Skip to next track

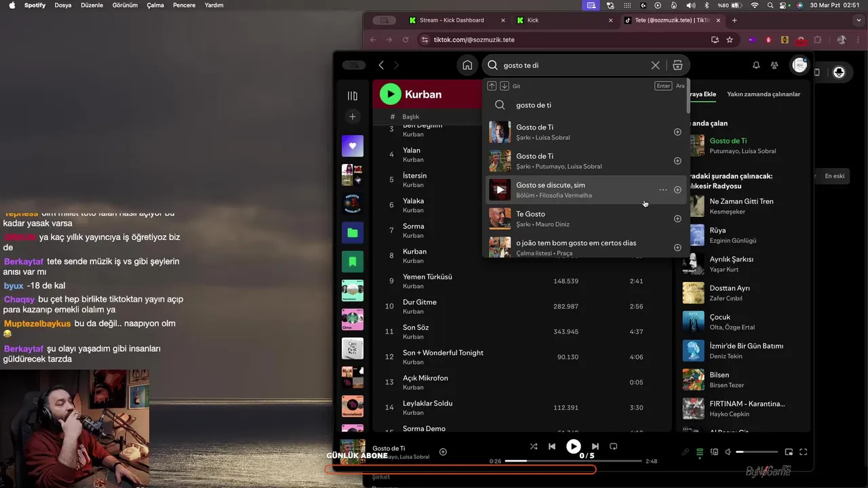point(595,447)
